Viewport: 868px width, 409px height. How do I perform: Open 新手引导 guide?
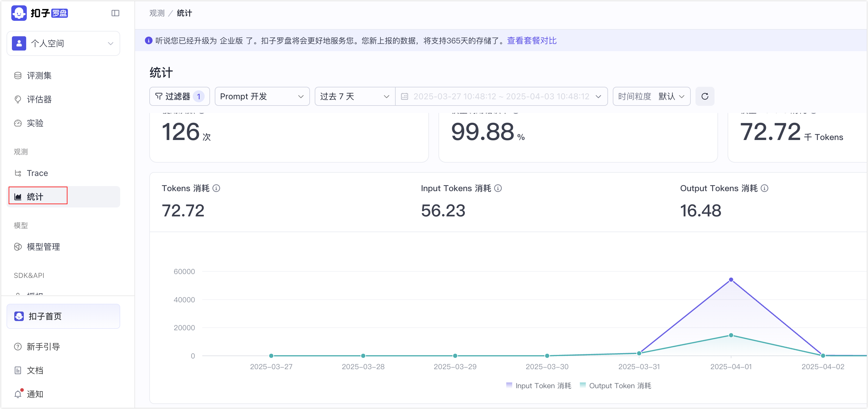[x=63, y=346]
